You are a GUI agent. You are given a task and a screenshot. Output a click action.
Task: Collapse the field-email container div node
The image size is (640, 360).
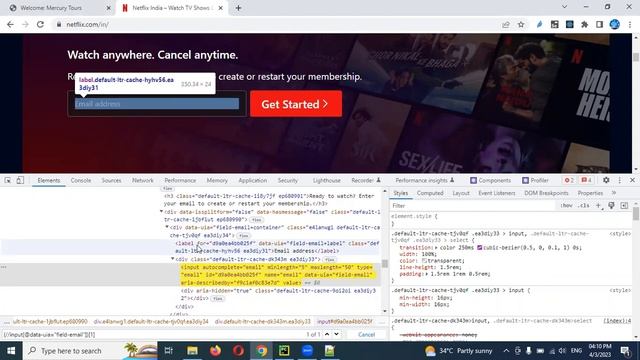[167, 227]
